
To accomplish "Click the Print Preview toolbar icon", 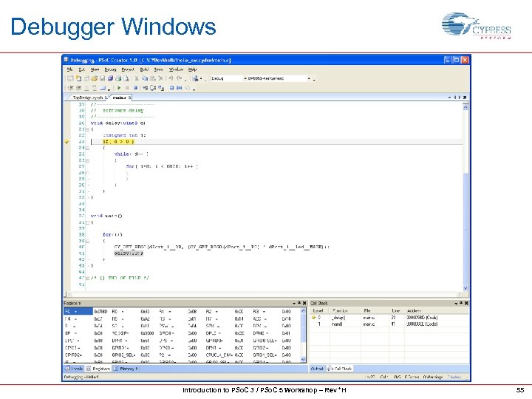I will 126,78.
